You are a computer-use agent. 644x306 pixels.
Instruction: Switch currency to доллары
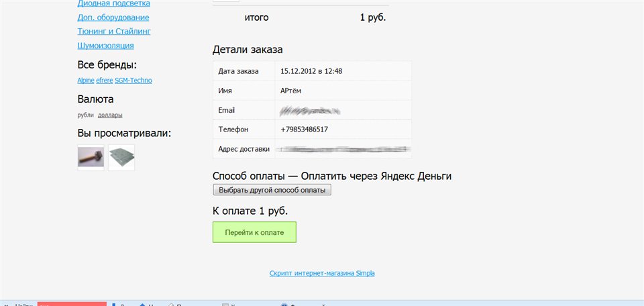click(110, 115)
